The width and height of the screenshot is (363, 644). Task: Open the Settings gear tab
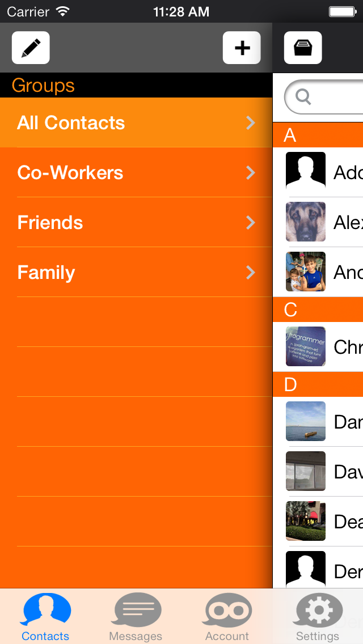pos(318,617)
